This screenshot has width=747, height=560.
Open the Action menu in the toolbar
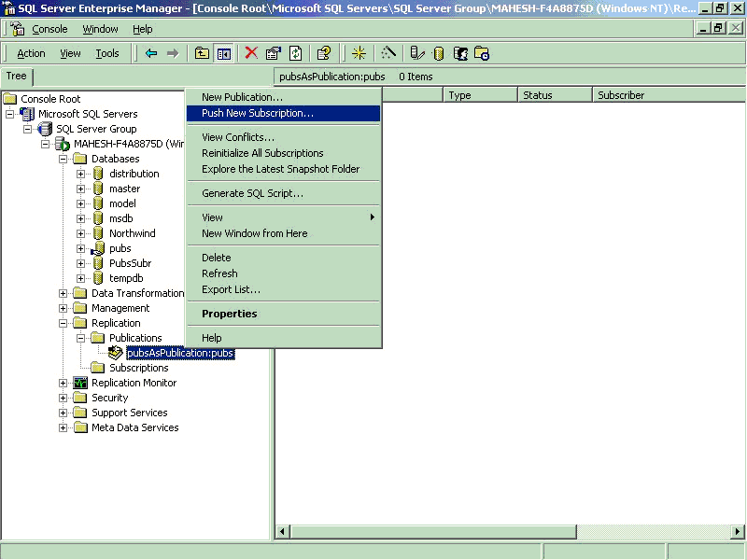31,53
